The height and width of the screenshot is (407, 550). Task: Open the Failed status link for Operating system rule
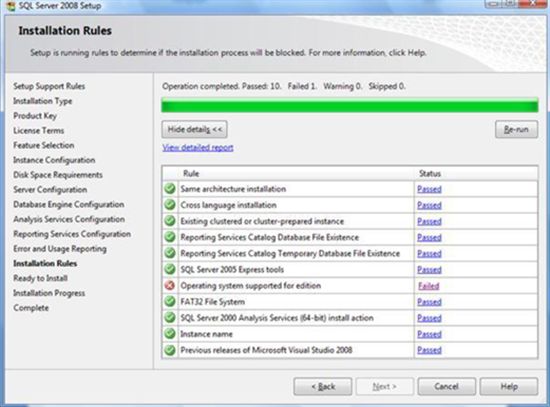coord(429,286)
